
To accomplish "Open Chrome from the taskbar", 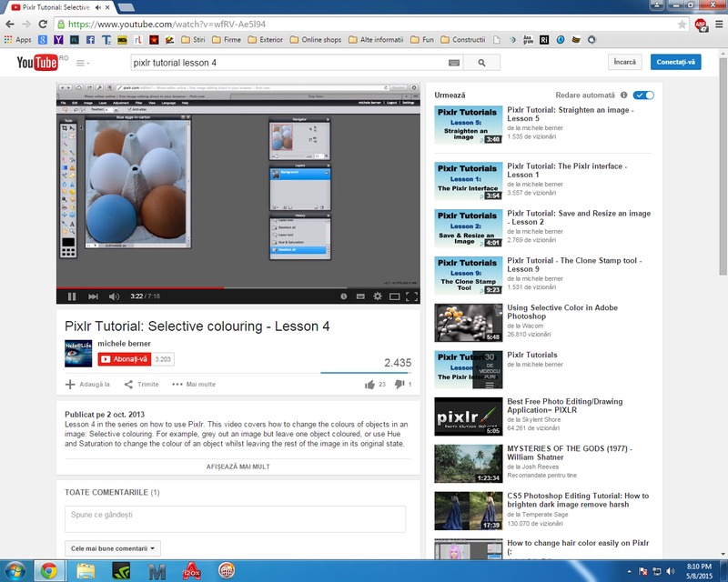I will pos(48,571).
